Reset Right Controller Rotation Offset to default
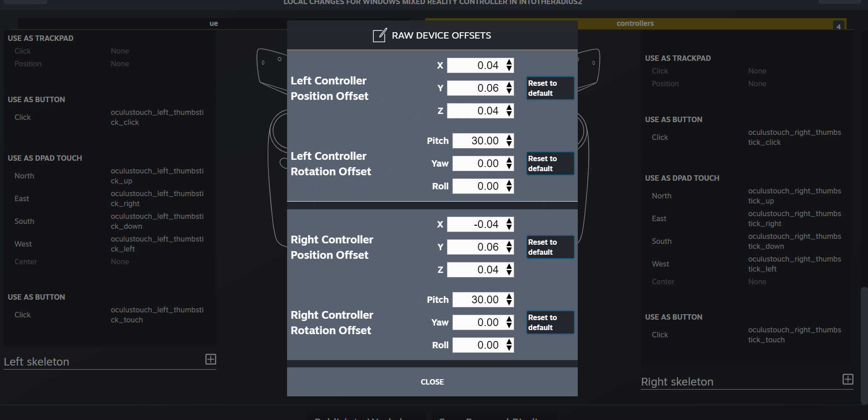868x420 pixels. coord(550,322)
